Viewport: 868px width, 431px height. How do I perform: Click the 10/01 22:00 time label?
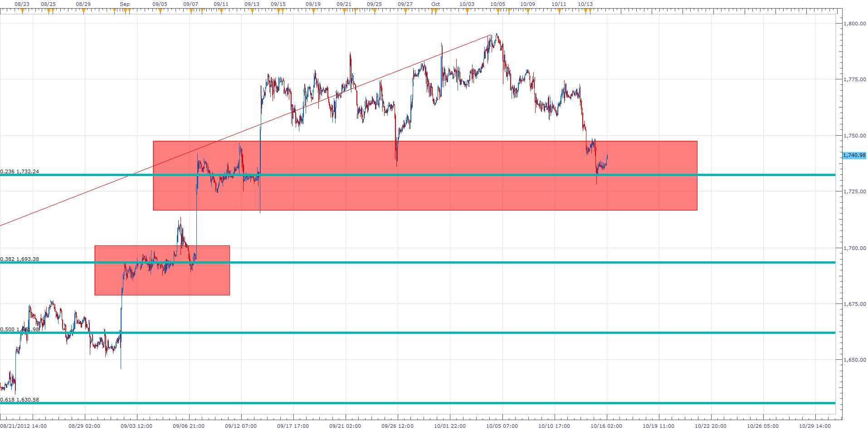[x=450, y=426]
